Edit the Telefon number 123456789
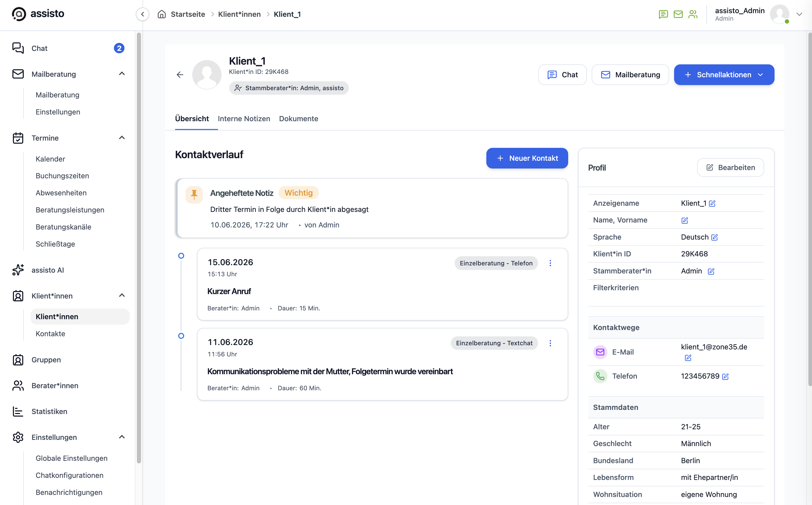This screenshot has height=505, width=812. [725, 376]
